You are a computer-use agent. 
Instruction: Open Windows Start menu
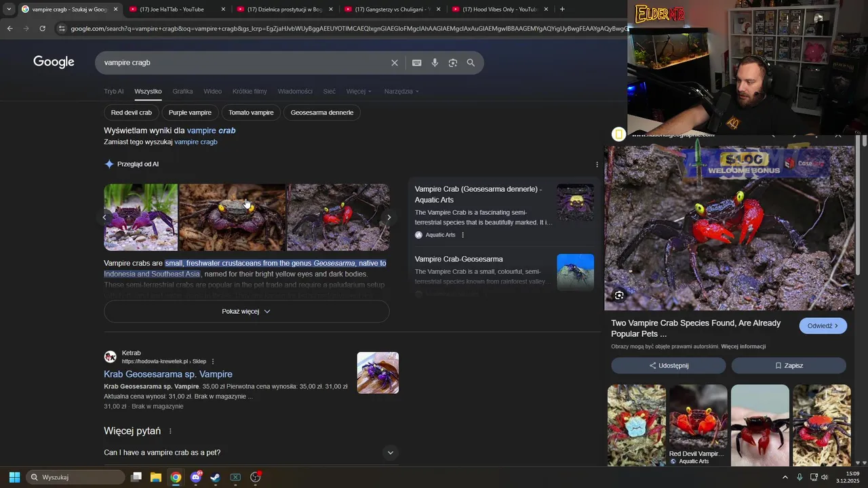point(14,477)
